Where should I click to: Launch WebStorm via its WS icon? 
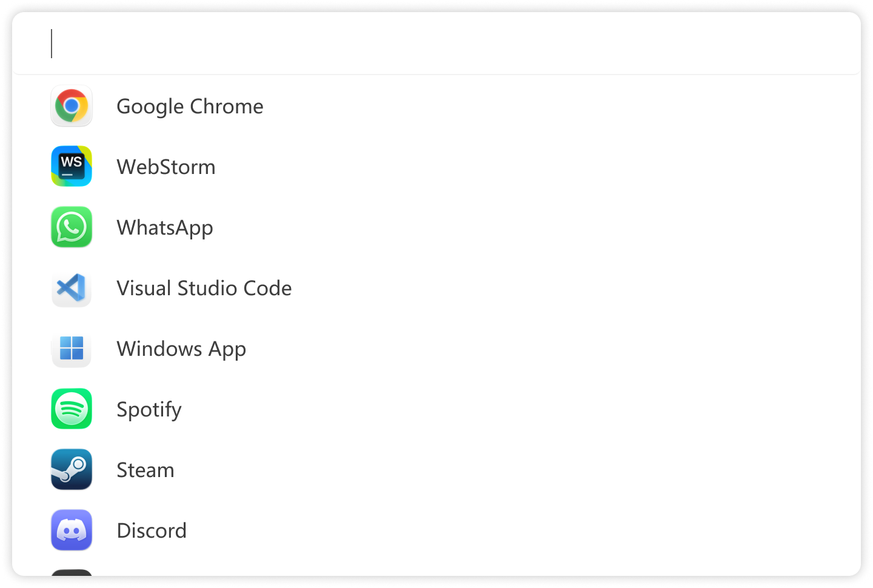coord(72,166)
